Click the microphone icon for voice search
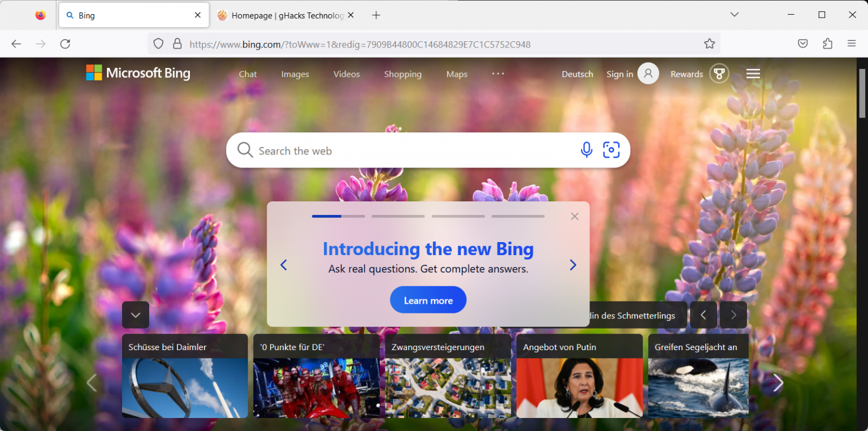868x431 pixels. pos(587,150)
